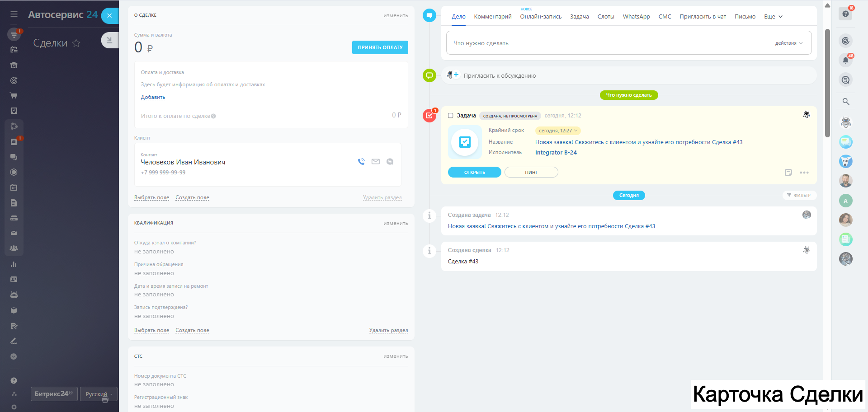The image size is (868, 412).
Task: Click Битрикс24 button at bottom left
Action: (54, 394)
